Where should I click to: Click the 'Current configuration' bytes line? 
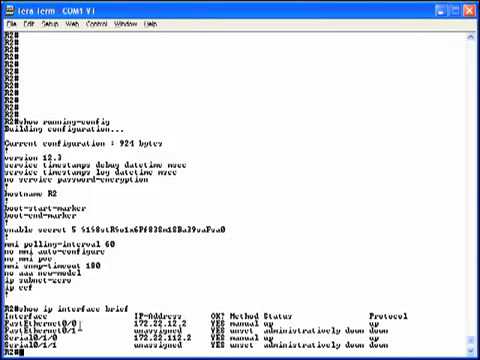[83, 144]
